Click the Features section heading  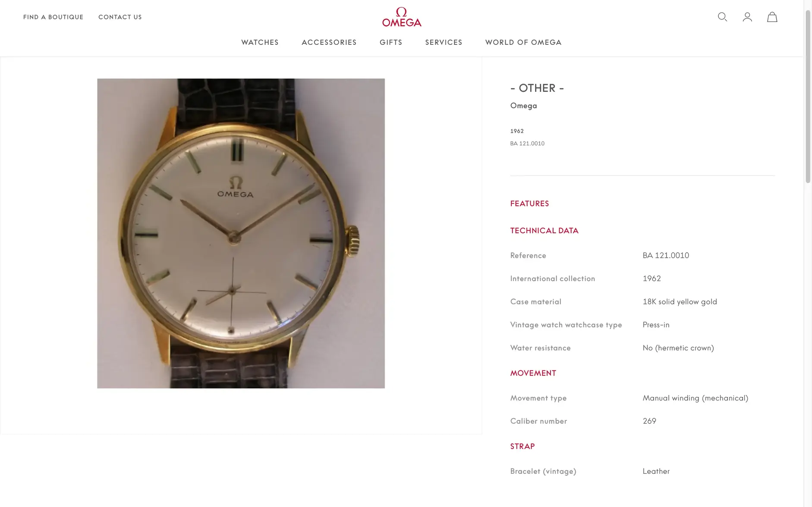point(529,203)
